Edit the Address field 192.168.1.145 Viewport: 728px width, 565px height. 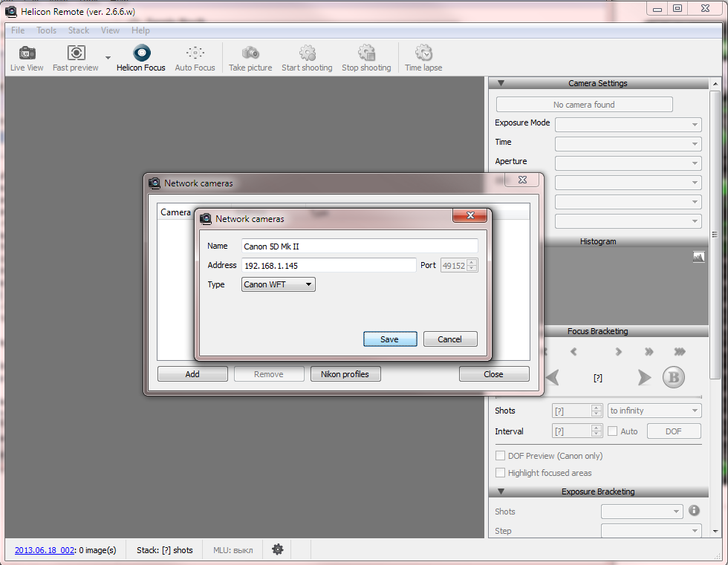point(328,265)
